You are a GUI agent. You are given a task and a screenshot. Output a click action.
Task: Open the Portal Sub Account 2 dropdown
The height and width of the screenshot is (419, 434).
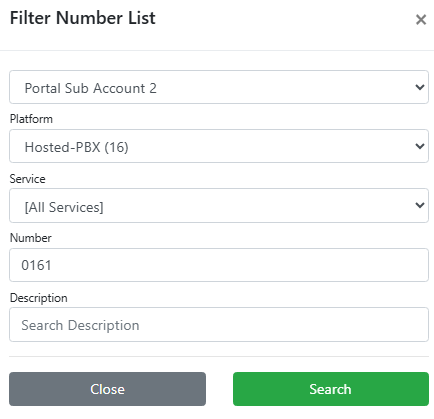pos(219,87)
